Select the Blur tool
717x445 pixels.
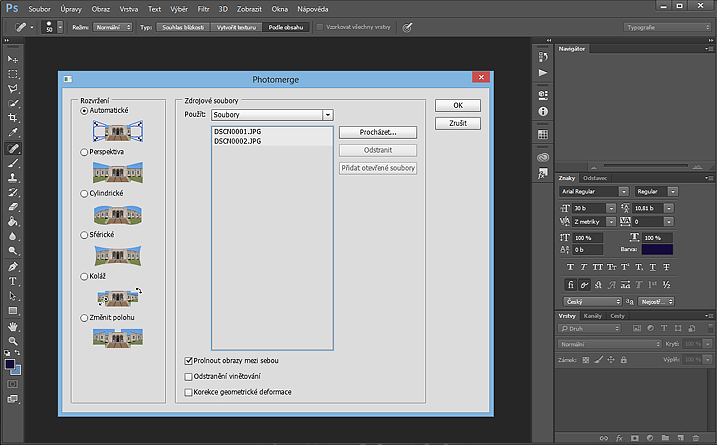[x=13, y=236]
